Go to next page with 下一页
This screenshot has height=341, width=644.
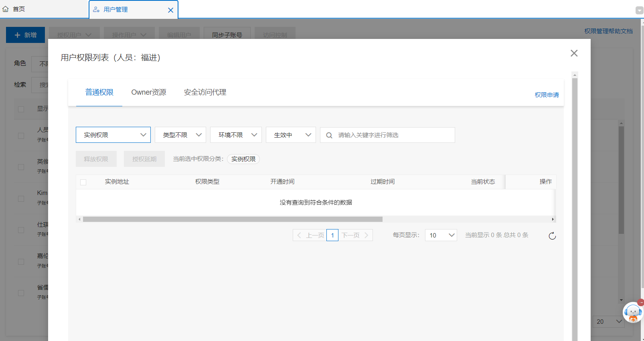pos(355,235)
